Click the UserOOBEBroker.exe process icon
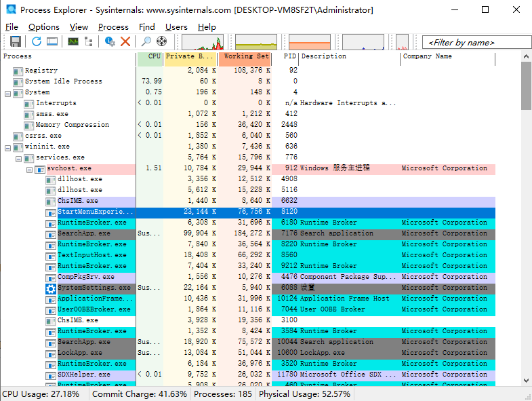Image resolution: width=532 pixels, height=401 pixels. [51, 311]
